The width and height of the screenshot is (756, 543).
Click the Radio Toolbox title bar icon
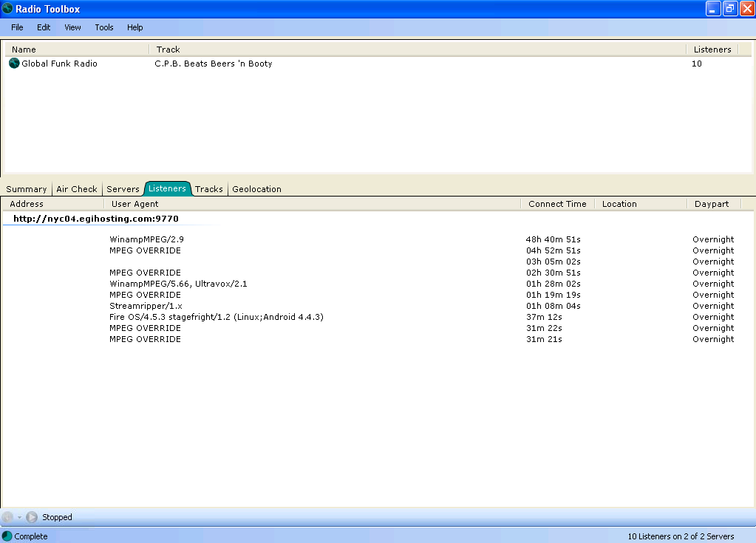7,9
